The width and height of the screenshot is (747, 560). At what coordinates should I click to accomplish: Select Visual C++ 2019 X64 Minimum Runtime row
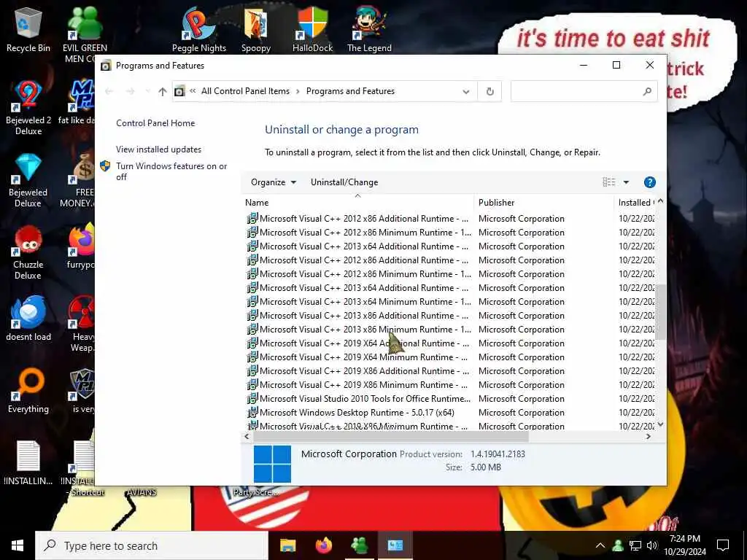[x=450, y=357]
